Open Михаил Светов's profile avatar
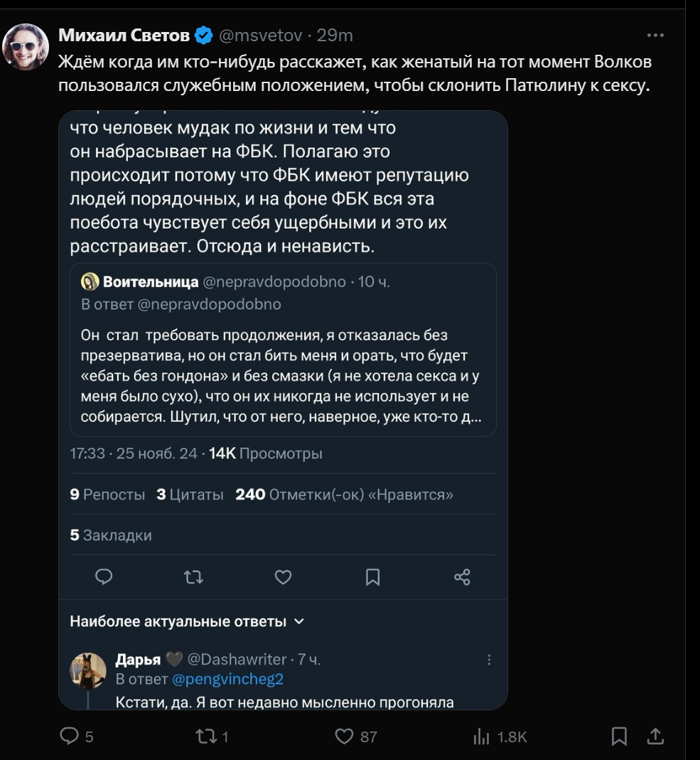 [26, 46]
